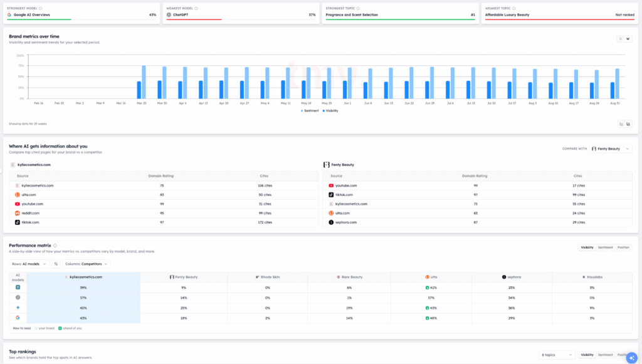Click the 'How to read' label
Viewport: 642px width, 364px height.
pyautogui.click(x=22, y=328)
